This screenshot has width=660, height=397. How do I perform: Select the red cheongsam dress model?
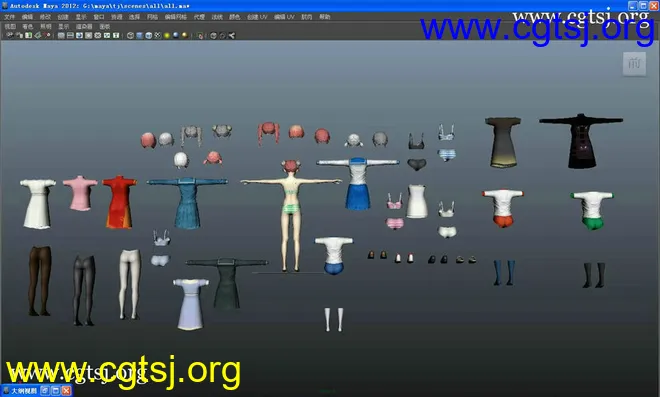coord(119,202)
